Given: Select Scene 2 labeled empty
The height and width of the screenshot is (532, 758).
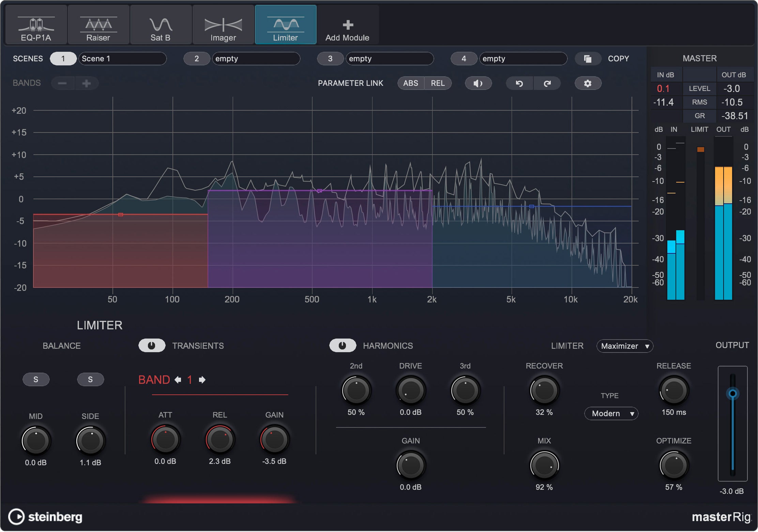Looking at the screenshot, I should click(197, 58).
